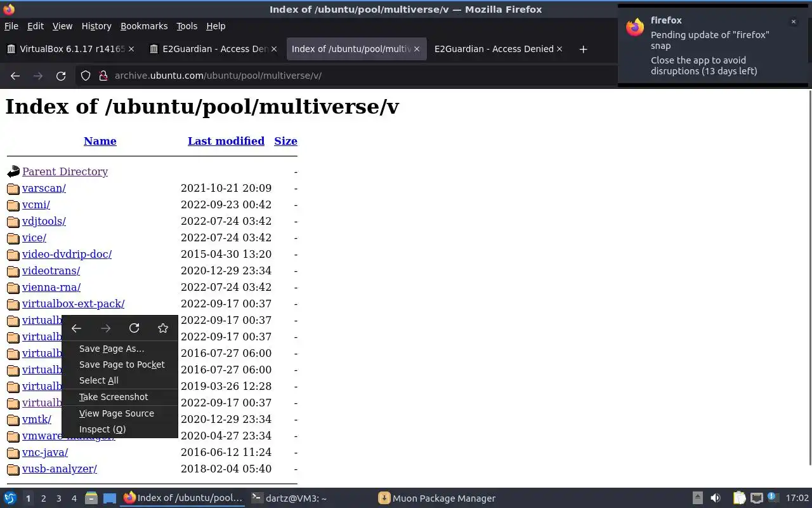Choose Select All in context menu

(120, 380)
